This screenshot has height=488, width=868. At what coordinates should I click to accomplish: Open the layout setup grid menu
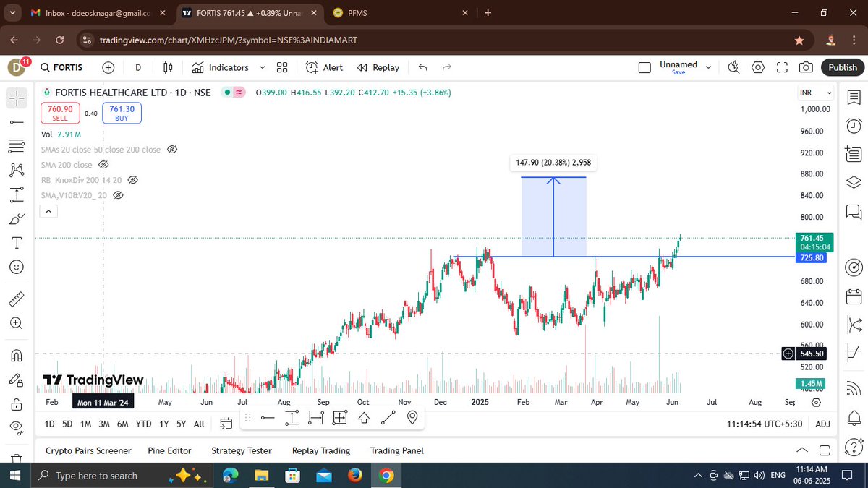(282, 67)
